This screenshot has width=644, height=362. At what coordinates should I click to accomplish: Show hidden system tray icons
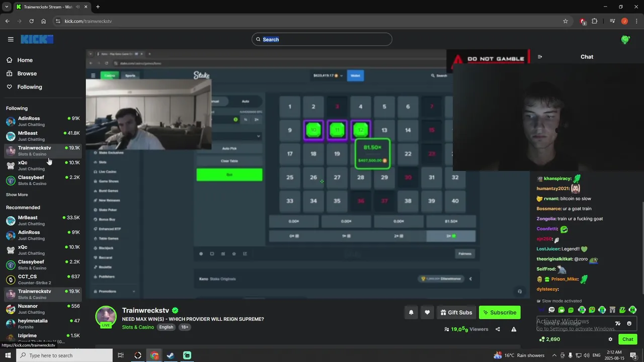554,355
